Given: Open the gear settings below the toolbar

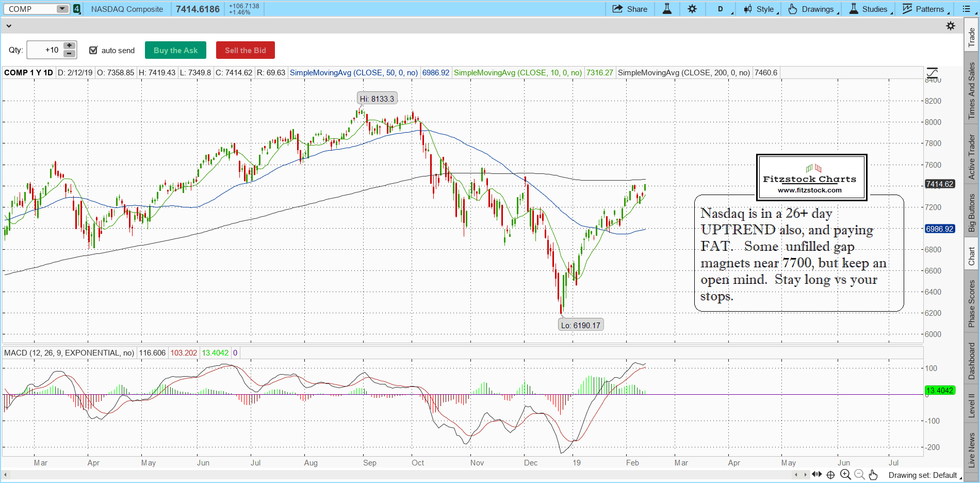Looking at the screenshot, I should point(951,26).
